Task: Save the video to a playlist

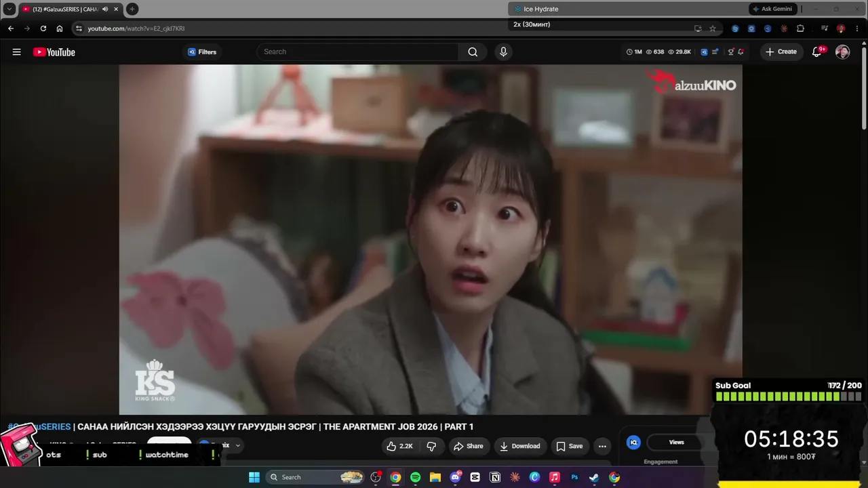Action: click(570, 446)
